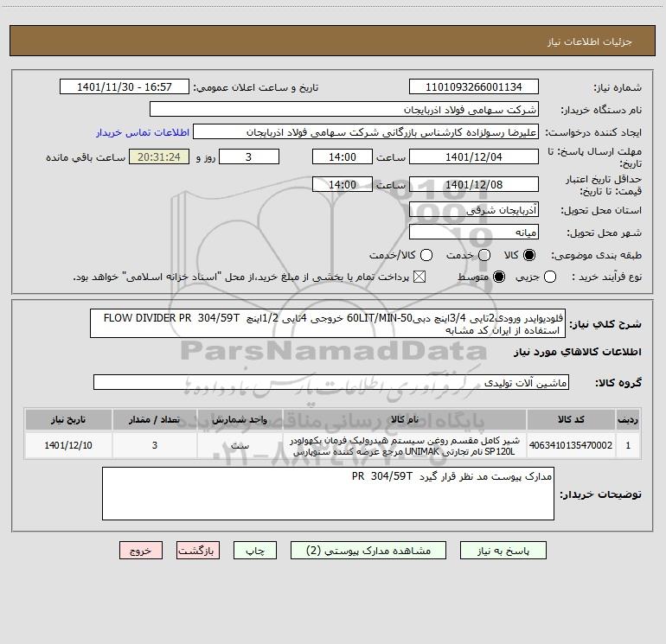The image size is (666, 644).
Task: Click the delivery province field آذربایجان شرقی
Action: pyautogui.click(x=474, y=210)
